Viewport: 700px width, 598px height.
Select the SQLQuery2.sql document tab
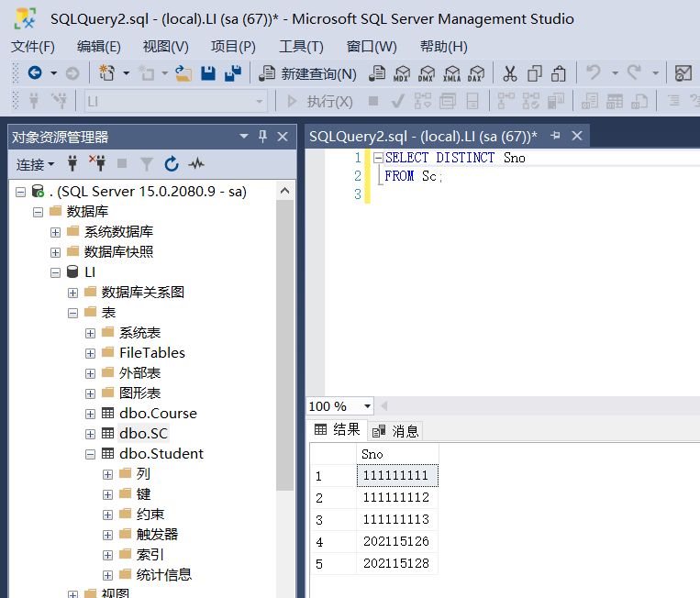tap(423, 136)
